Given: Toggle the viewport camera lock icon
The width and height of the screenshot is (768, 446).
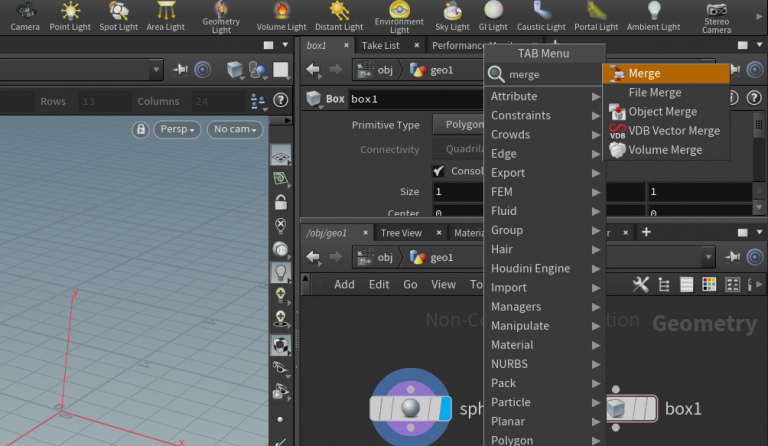Looking at the screenshot, I should click(x=141, y=129).
